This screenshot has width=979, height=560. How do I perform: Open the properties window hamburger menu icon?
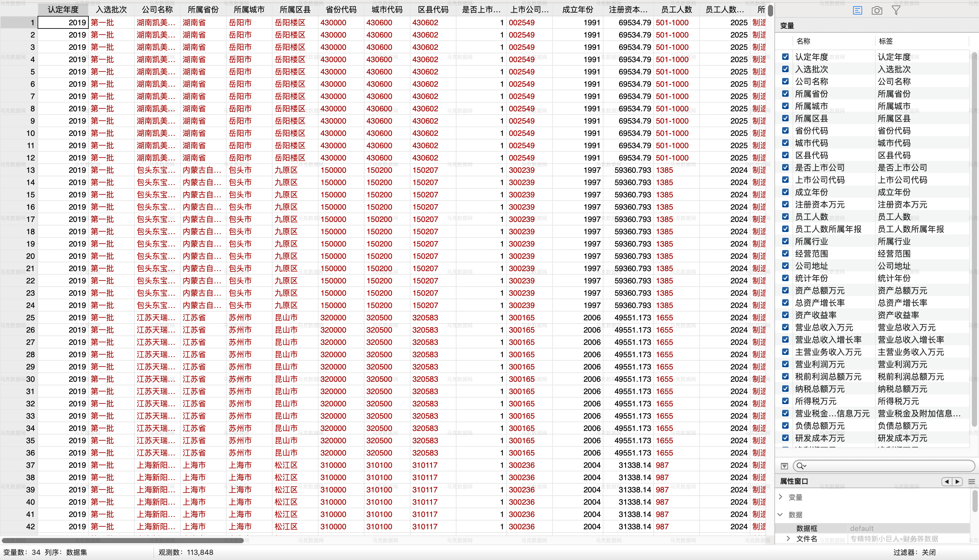tap(972, 481)
